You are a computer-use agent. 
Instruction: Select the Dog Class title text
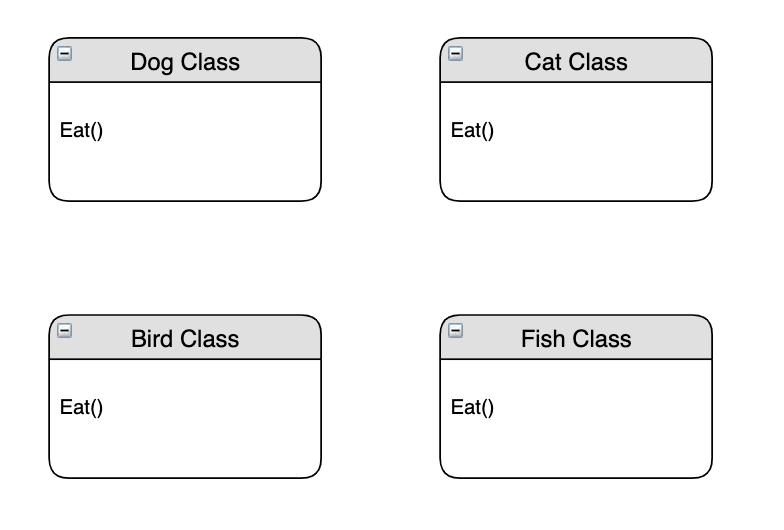coord(185,62)
